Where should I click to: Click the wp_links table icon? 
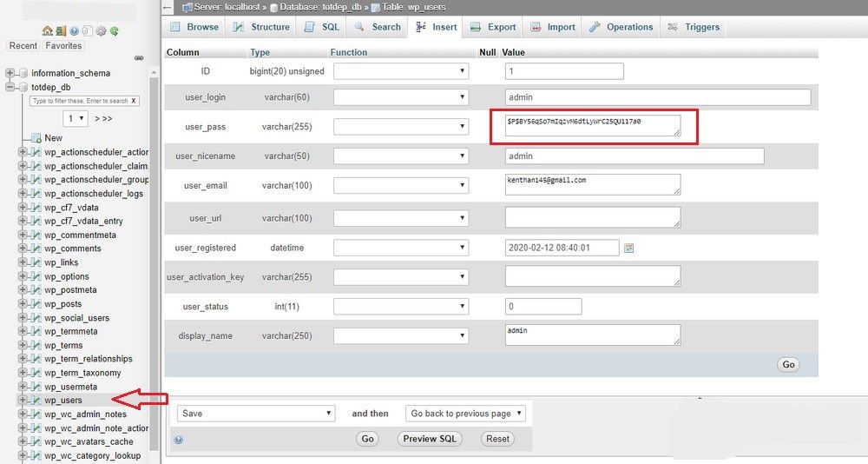click(36, 262)
